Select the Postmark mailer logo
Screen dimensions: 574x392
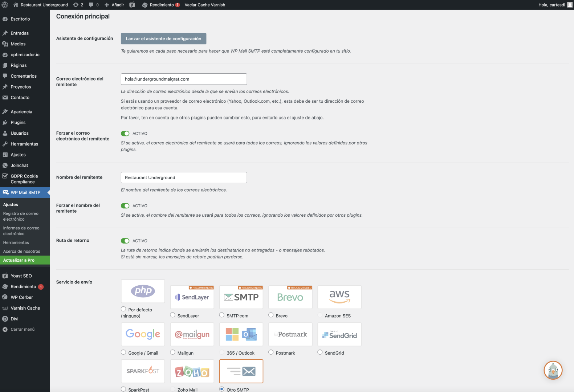[290, 334]
